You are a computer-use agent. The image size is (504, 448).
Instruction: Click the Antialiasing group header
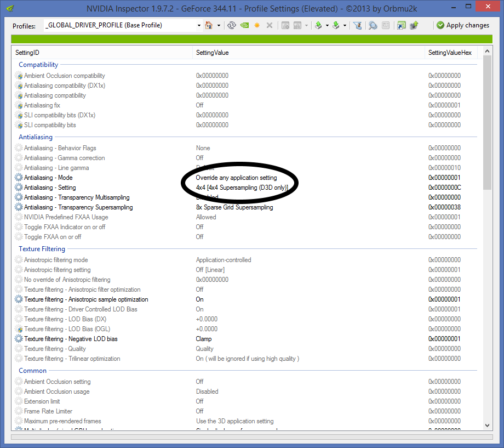pyautogui.click(x=36, y=137)
